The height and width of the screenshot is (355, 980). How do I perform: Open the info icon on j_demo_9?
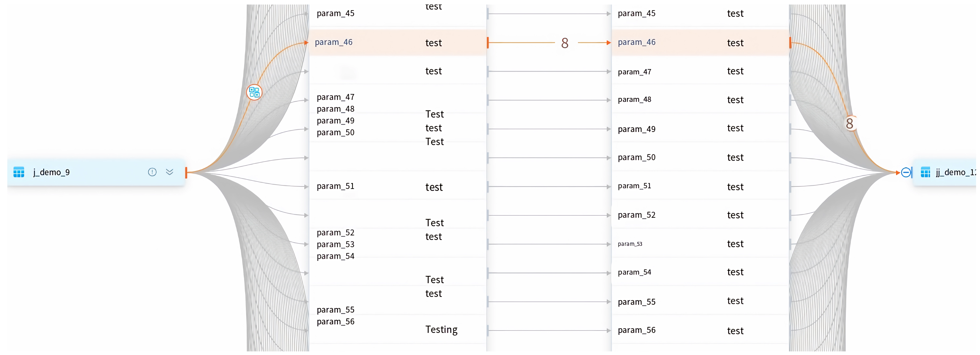pos(152,172)
